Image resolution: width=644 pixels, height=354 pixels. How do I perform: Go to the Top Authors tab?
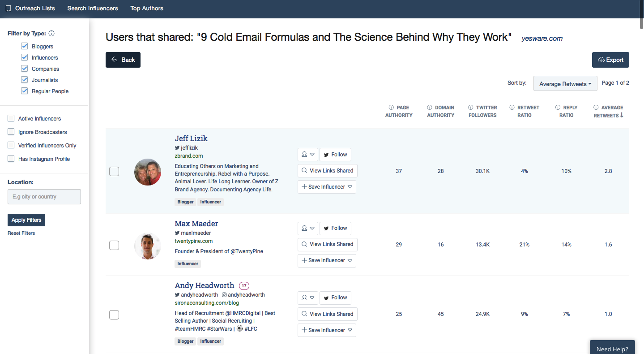[147, 9]
